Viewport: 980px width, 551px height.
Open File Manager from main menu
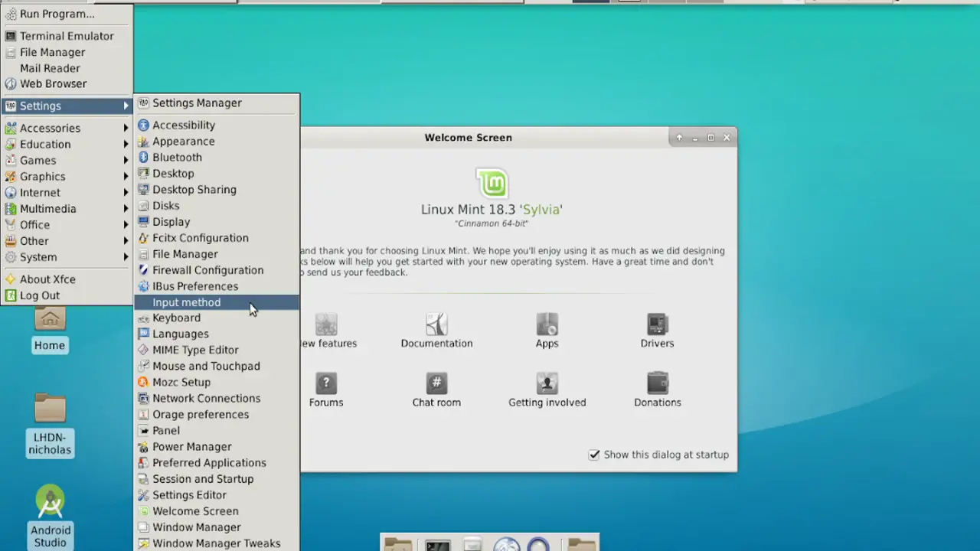[x=67, y=52]
